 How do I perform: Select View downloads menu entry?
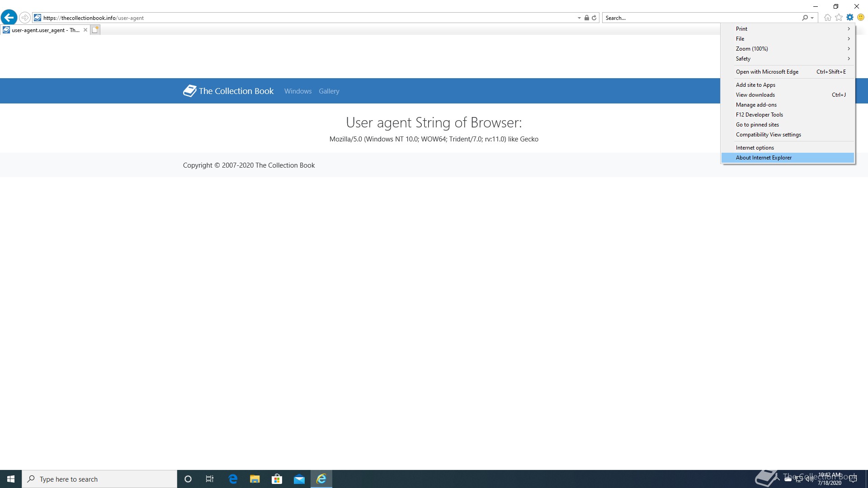pyautogui.click(x=788, y=94)
